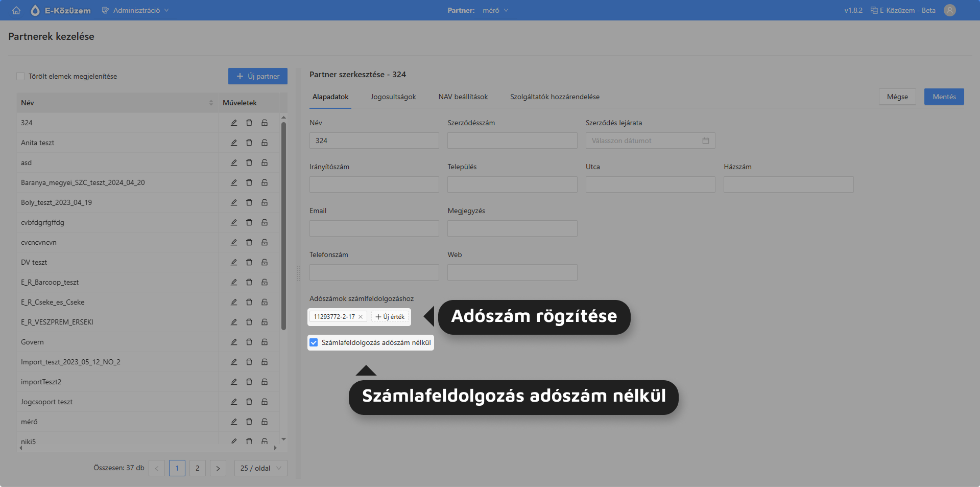This screenshot has height=487, width=980.
Task: Switch to the NAV beállítások tab
Action: click(463, 97)
